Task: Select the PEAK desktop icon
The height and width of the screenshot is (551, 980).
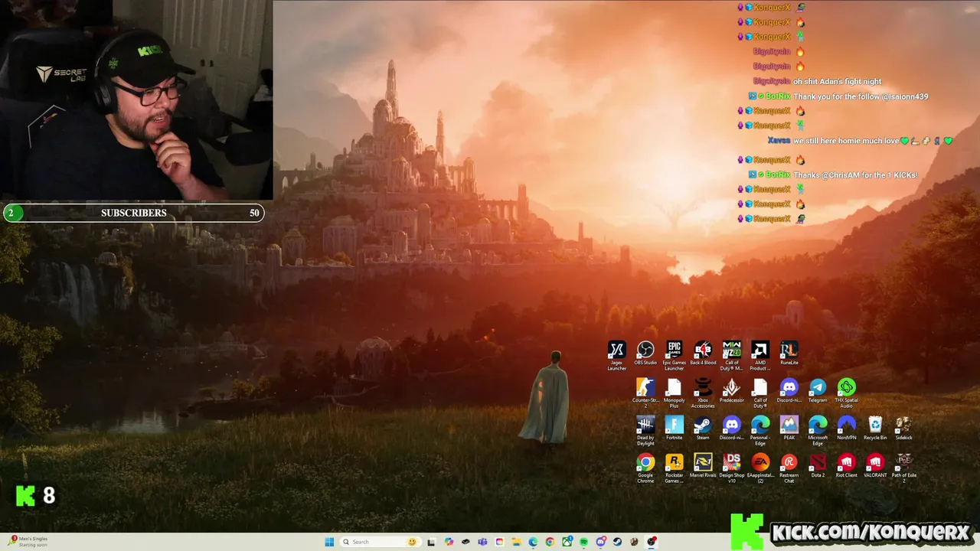Action: click(789, 429)
